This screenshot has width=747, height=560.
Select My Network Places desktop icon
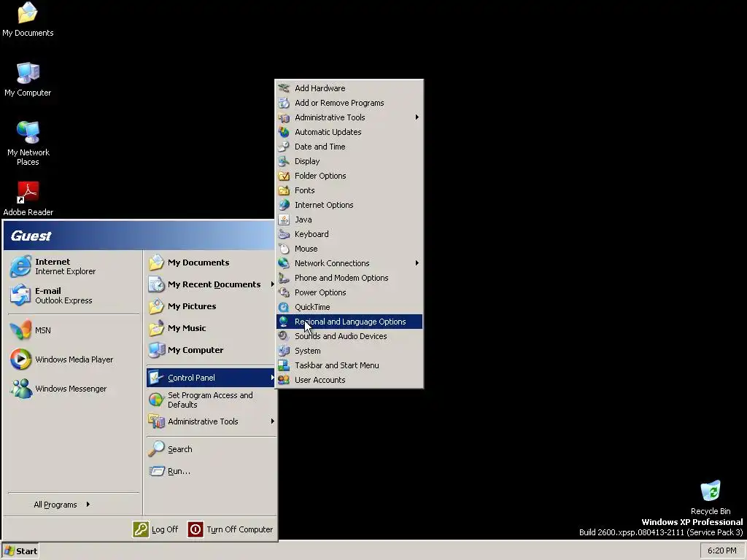click(28, 144)
